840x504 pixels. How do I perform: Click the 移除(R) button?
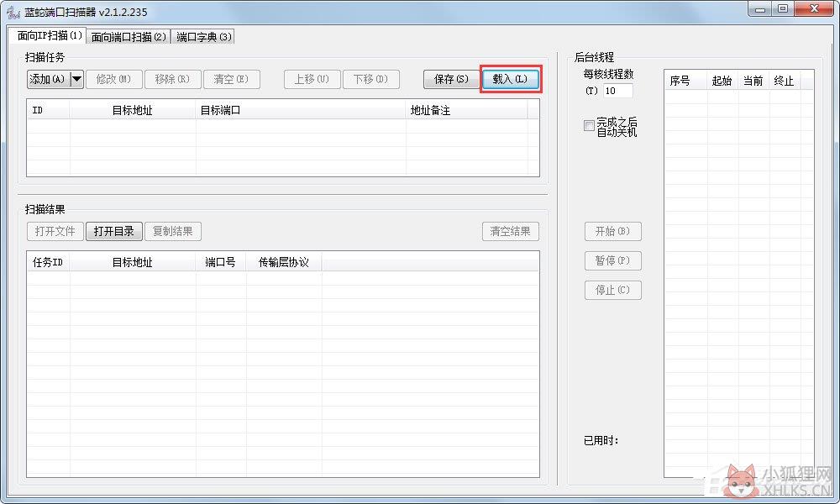(172, 79)
